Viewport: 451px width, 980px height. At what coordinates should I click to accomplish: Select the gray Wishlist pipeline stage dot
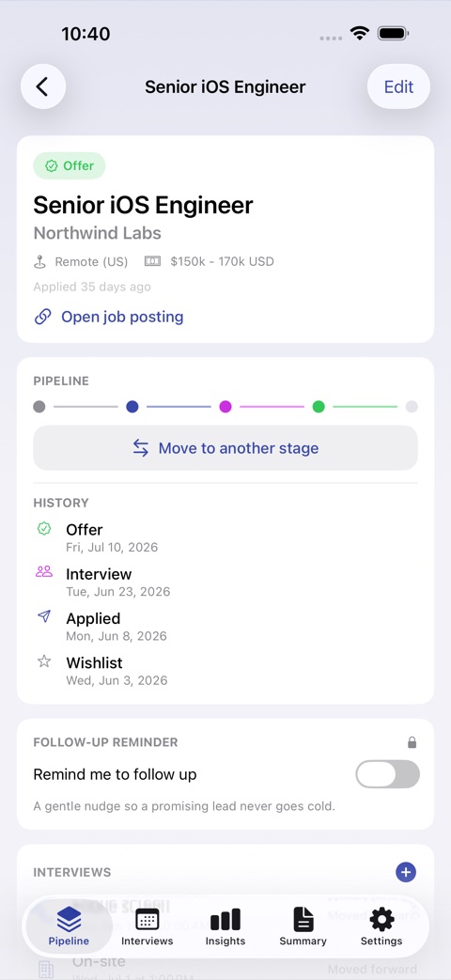tap(39, 407)
